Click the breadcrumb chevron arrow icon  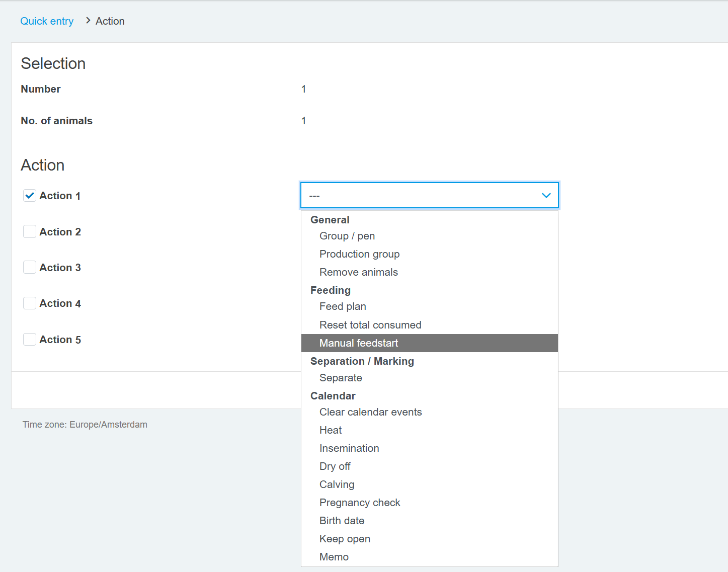pyautogui.click(x=88, y=21)
